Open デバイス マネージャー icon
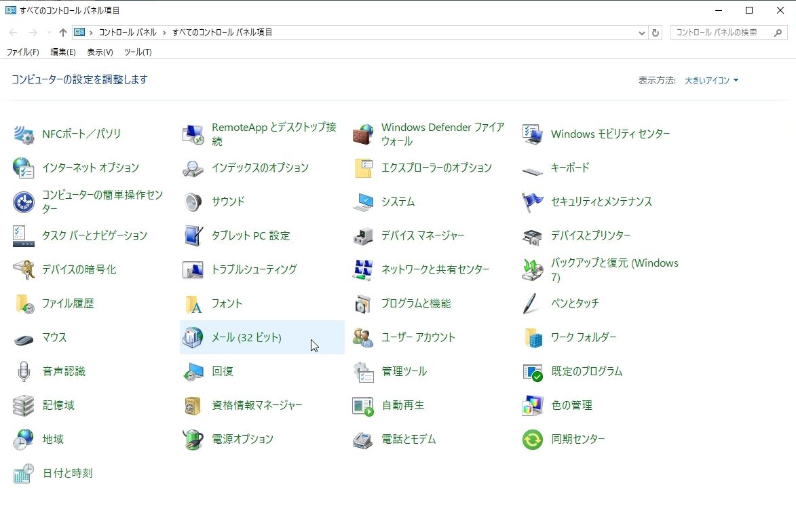The height and width of the screenshot is (532, 796). click(362, 236)
